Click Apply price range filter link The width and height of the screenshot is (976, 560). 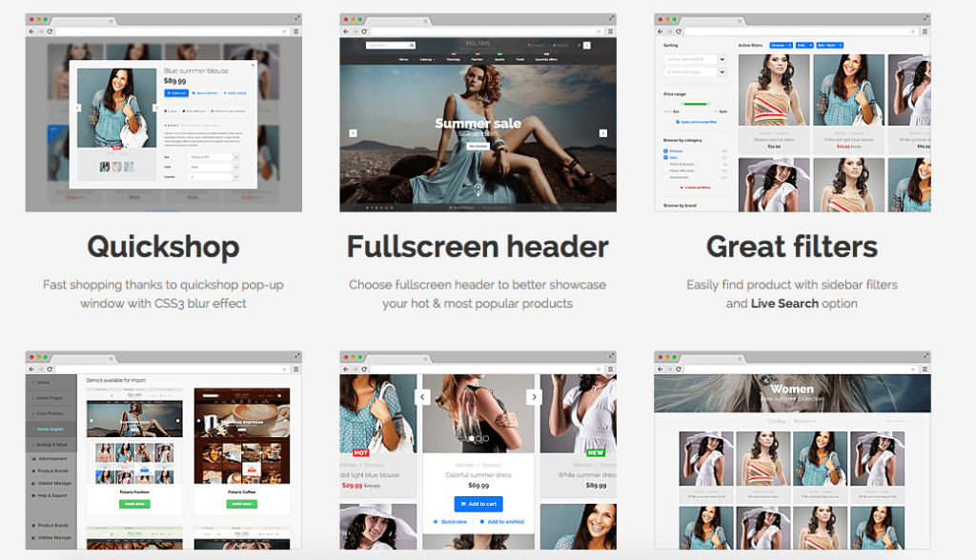pos(697,122)
